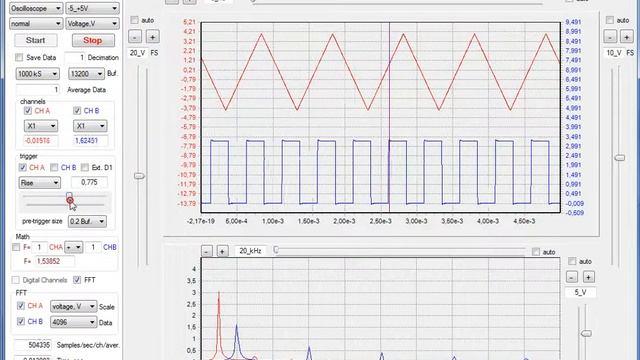The height and width of the screenshot is (360, 640).
Task: Open the Rise trigger edge dropdown
Action: click(x=40, y=182)
